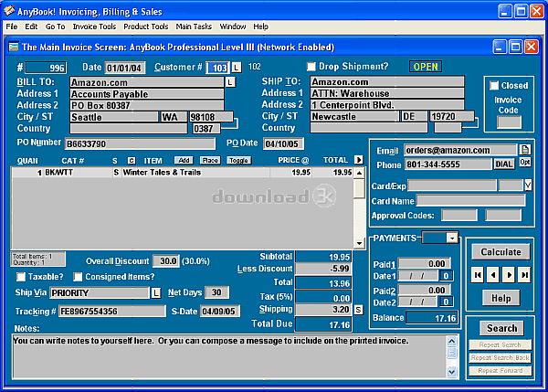Viewport: 548px width, 392px height.
Task: Go to the next invoice record
Action: click(x=509, y=274)
